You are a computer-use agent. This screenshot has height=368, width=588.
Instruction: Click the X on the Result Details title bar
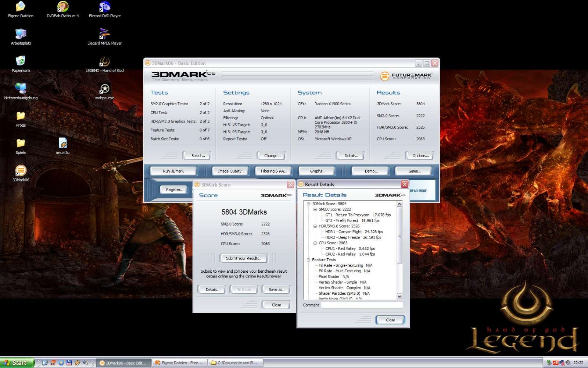coord(405,184)
